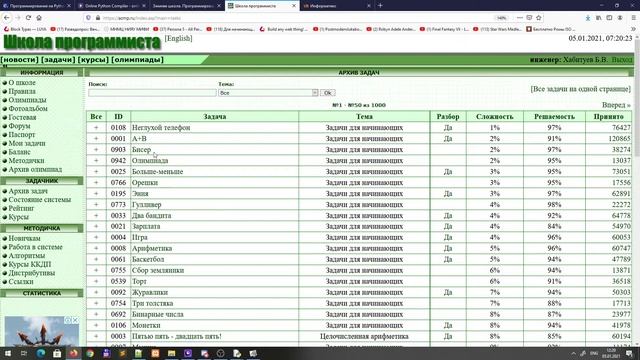This screenshot has width=640, height=360.
Task: Open the task Неглухой телефон
Action: pos(161,128)
